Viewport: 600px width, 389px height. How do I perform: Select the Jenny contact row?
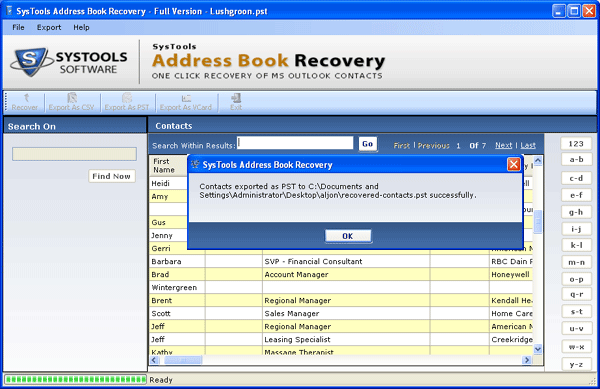click(168, 235)
